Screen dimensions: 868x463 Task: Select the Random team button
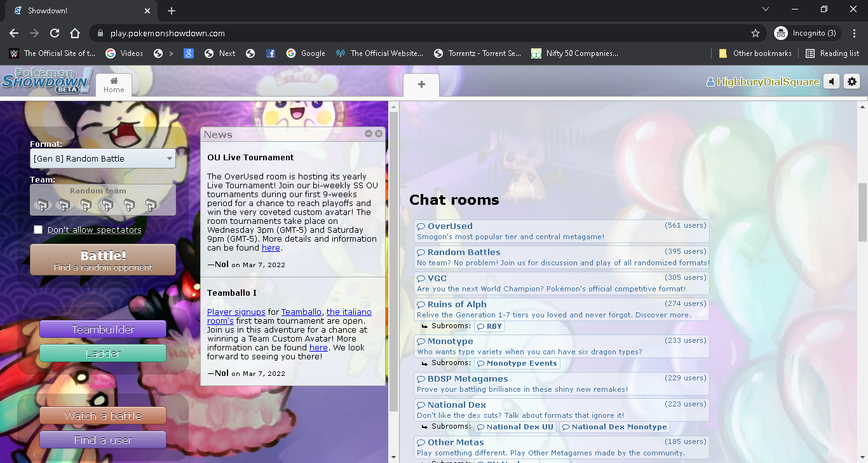click(x=103, y=200)
